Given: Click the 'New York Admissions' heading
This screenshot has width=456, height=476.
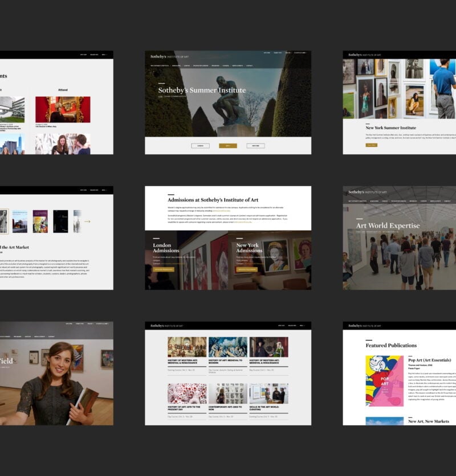Looking at the screenshot, I should click(249, 248).
